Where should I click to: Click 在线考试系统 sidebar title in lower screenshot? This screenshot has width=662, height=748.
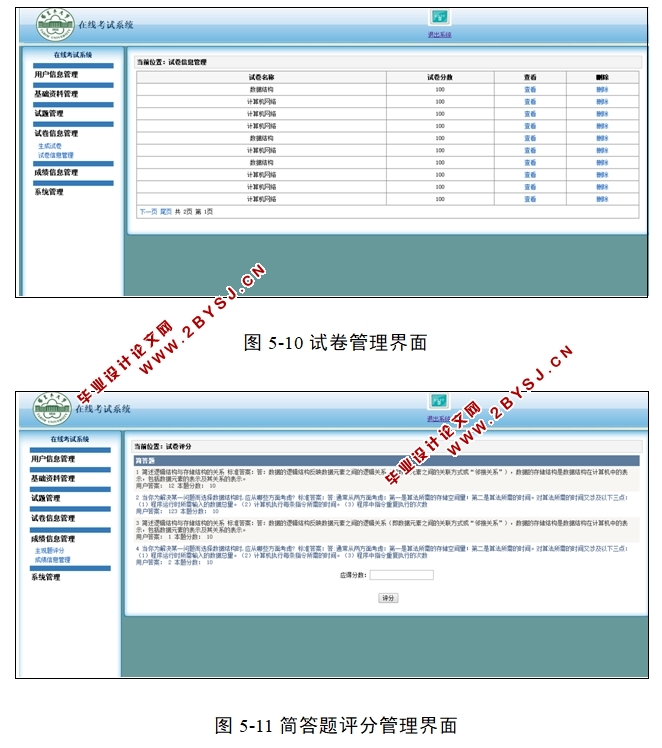(70, 439)
